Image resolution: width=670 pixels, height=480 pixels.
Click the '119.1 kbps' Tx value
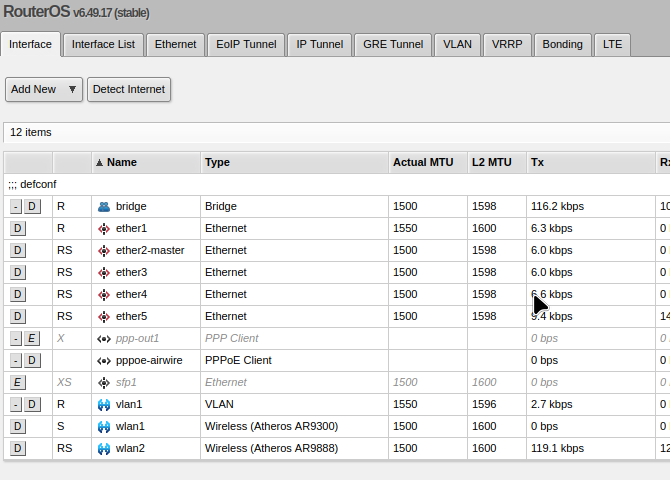557,448
